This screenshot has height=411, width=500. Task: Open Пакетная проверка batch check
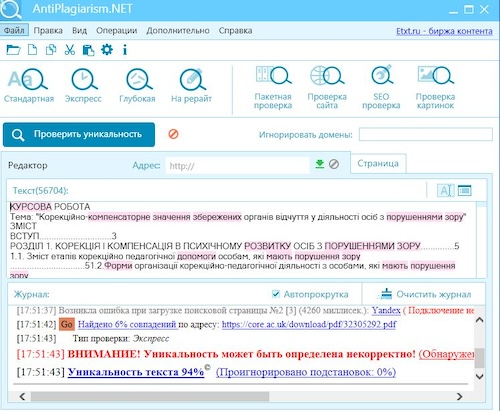[273, 87]
